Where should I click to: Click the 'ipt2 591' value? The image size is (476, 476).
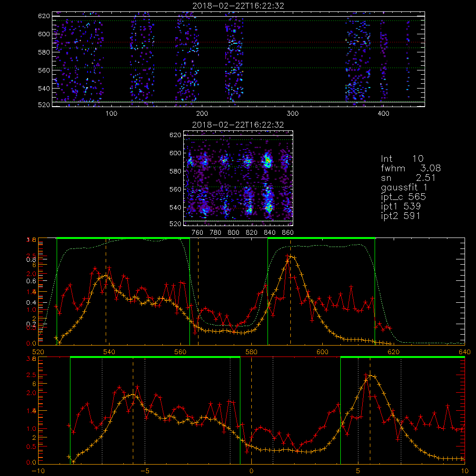401,216
